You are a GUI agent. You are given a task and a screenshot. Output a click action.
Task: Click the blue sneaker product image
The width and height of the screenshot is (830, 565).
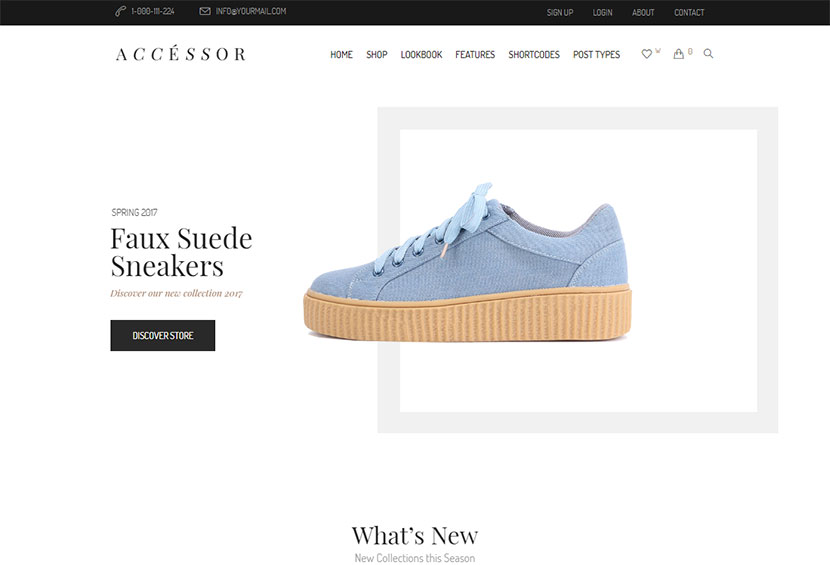[467, 262]
